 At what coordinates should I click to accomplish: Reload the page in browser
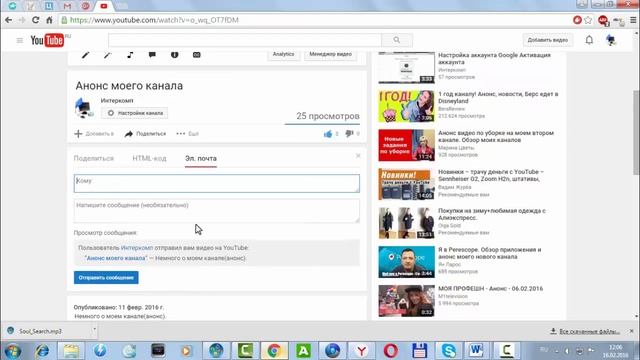click(36, 20)
